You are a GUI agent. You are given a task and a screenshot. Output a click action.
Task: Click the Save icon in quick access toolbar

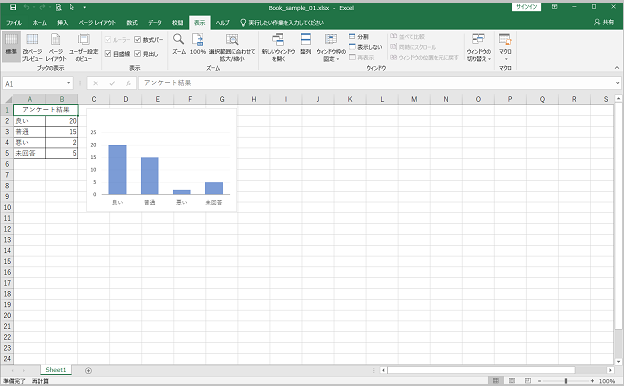(x=13, y=7)
